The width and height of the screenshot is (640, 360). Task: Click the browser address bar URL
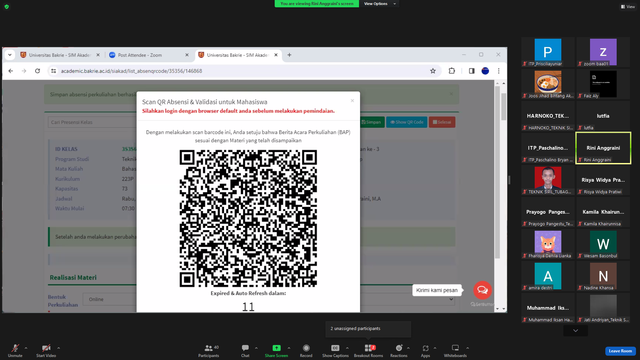coord(131,71)
